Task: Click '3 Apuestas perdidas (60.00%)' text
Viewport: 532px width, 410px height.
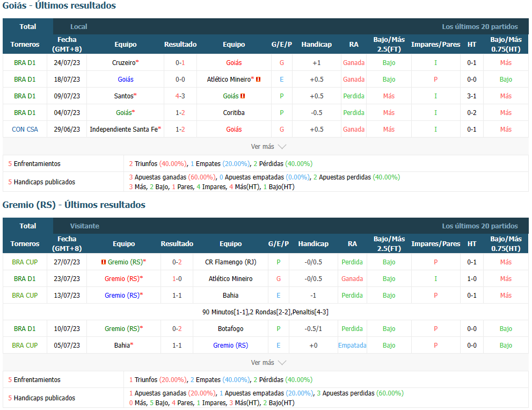Action: 360,393
